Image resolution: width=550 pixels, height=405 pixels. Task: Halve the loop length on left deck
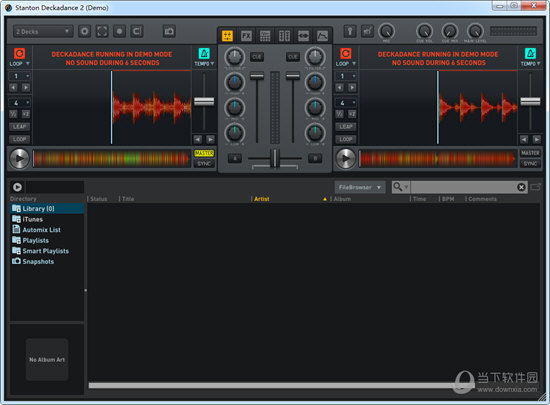(13, 114)
